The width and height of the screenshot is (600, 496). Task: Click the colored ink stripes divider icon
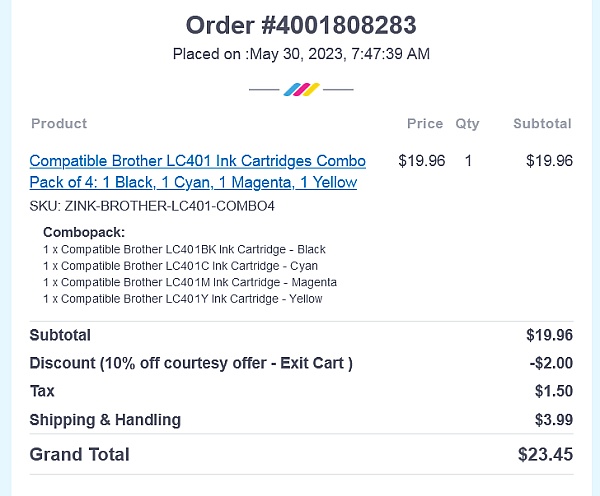301,90
